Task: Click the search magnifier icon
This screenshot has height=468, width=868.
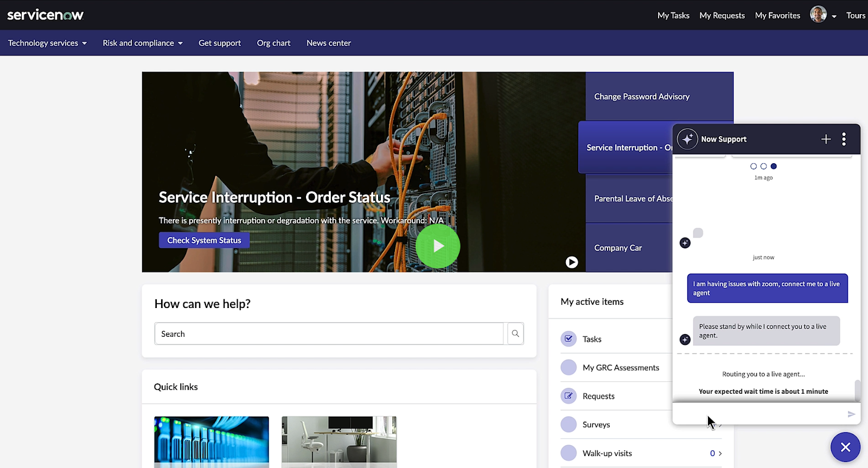Action: [515, 334]
